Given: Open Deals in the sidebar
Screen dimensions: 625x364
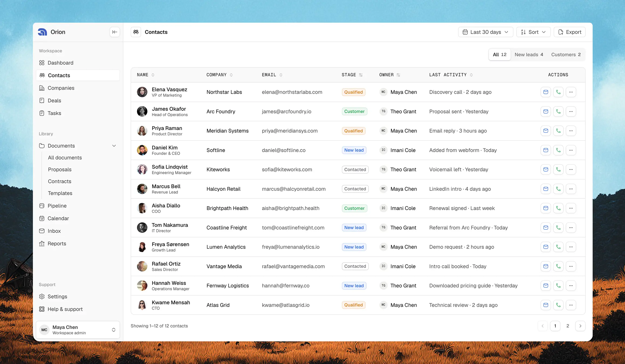Looking at the screenshot, I should [x=78, y=101].
